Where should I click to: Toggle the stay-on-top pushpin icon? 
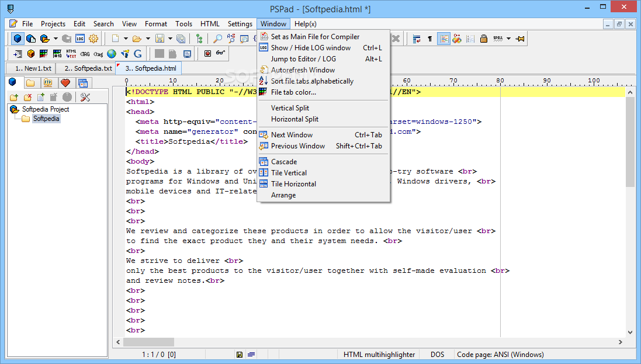point(520,39)
